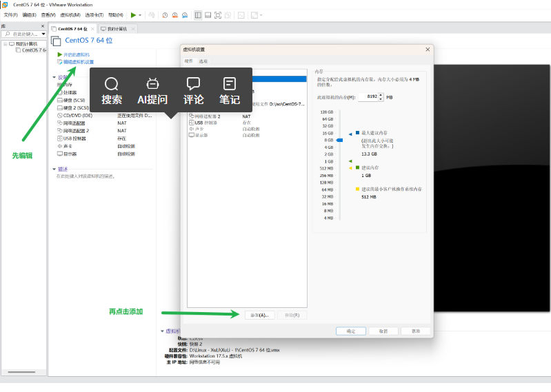Click the console view toolbar icon
This screenshot has width=551, height=392.
241,15
